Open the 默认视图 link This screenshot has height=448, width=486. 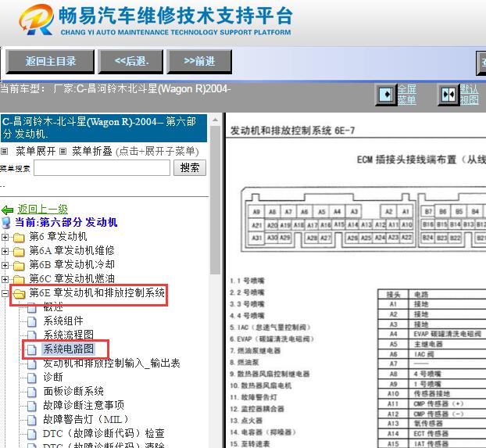click(x=469, y=95)
